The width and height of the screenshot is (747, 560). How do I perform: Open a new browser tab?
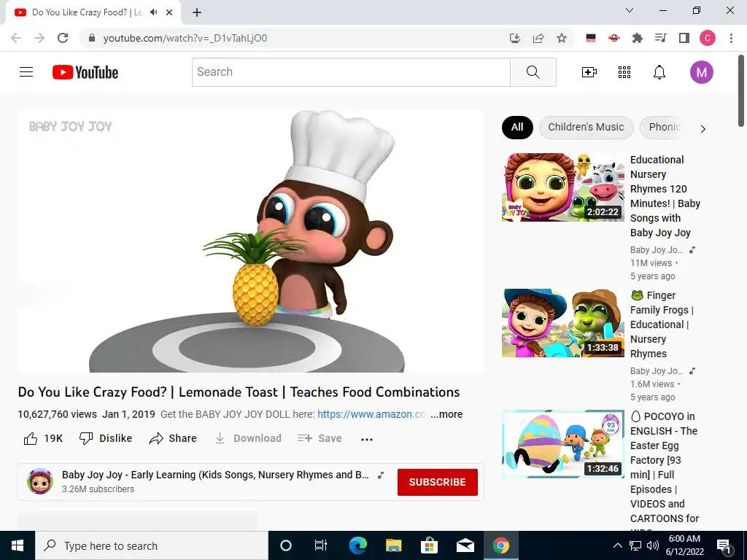(197, 12)
